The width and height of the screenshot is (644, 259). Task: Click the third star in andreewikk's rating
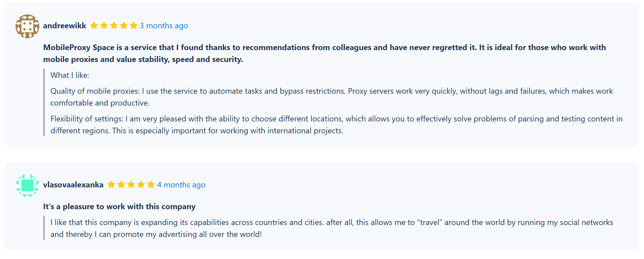pos(114,26)
